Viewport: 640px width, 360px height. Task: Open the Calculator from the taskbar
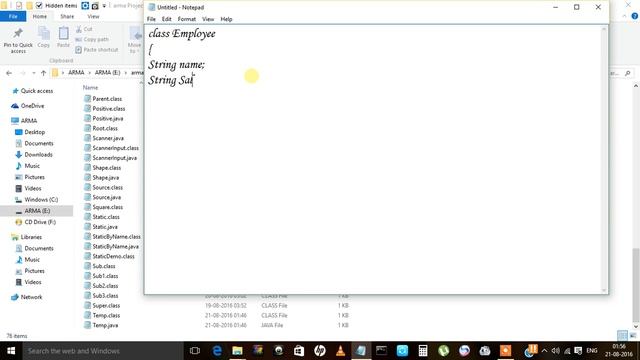tap(423, 351)
